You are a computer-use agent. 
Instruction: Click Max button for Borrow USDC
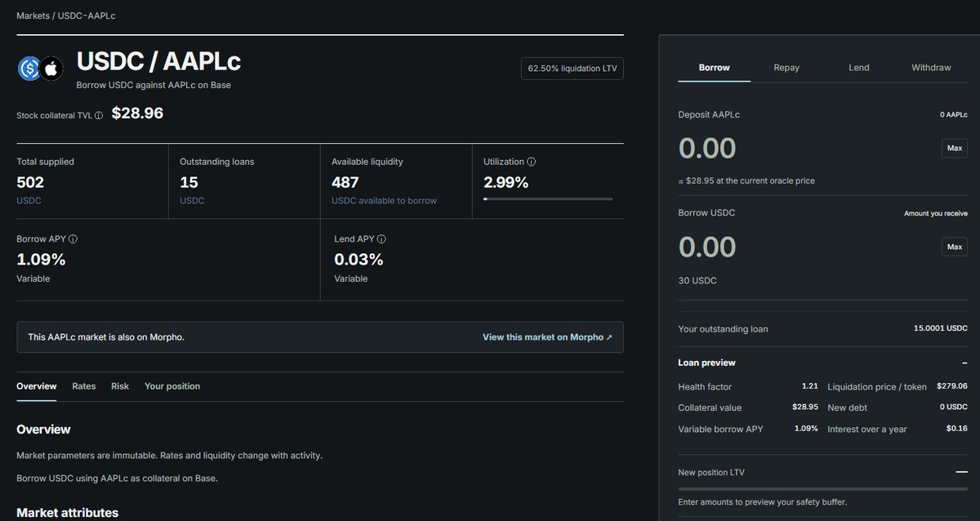point(954,246)
